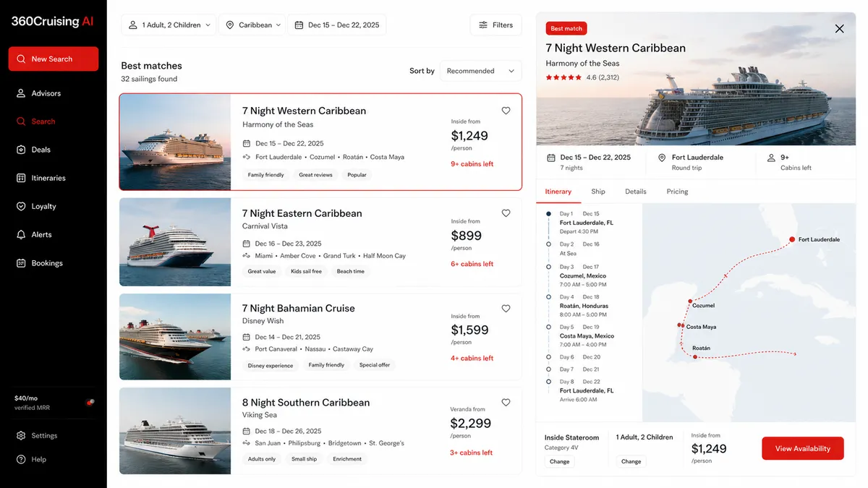868x488 pixels.
Task: Open the Dec 15 – Dec 22 date picker
Action: point(336,25)
